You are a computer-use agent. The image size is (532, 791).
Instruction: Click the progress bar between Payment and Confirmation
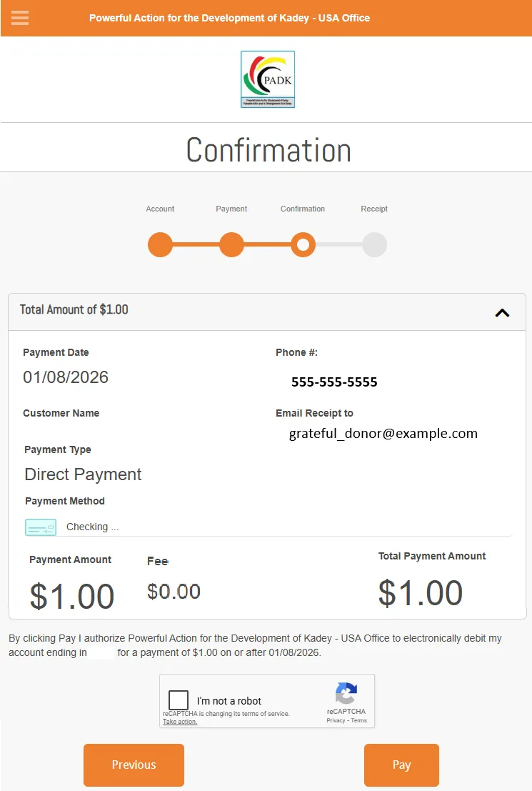pyautogui.click(x=267, y=244)
